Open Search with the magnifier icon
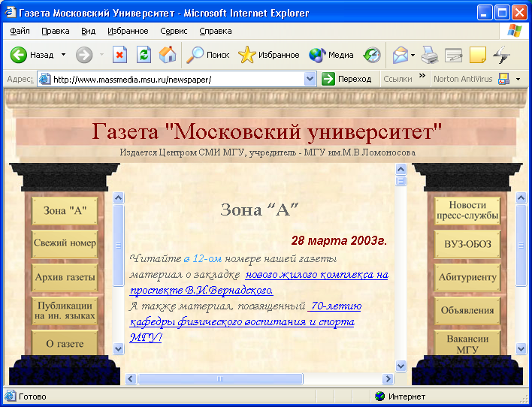This screenshot has width=532, height=407. [195, 55]
